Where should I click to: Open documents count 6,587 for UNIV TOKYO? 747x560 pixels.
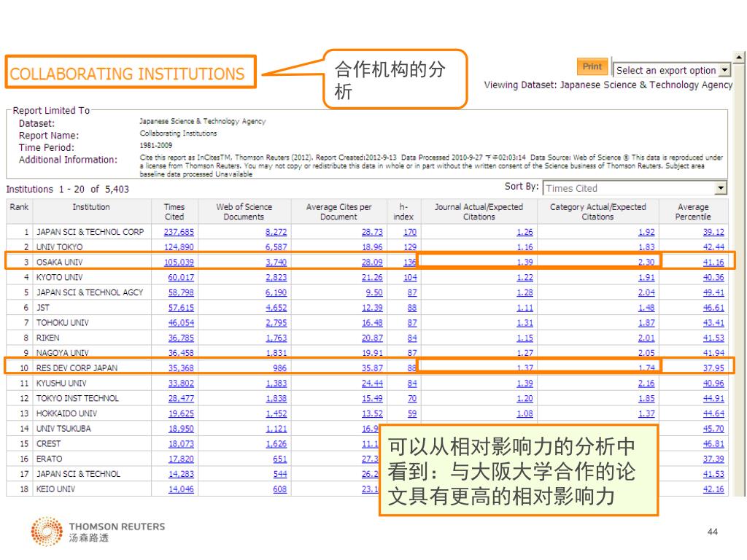(x=276, y=246)
